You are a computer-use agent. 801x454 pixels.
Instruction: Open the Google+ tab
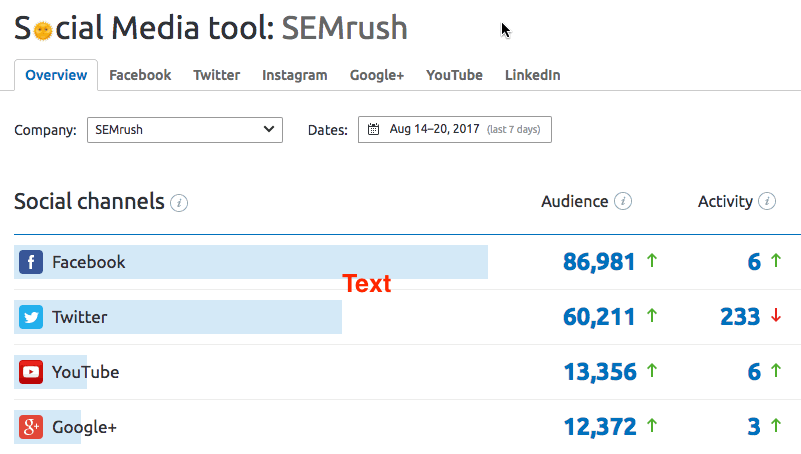pos(377,75)
